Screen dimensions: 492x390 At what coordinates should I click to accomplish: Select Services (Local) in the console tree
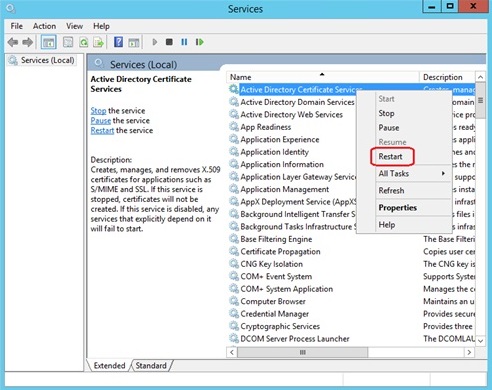click(x=47, y=60)
